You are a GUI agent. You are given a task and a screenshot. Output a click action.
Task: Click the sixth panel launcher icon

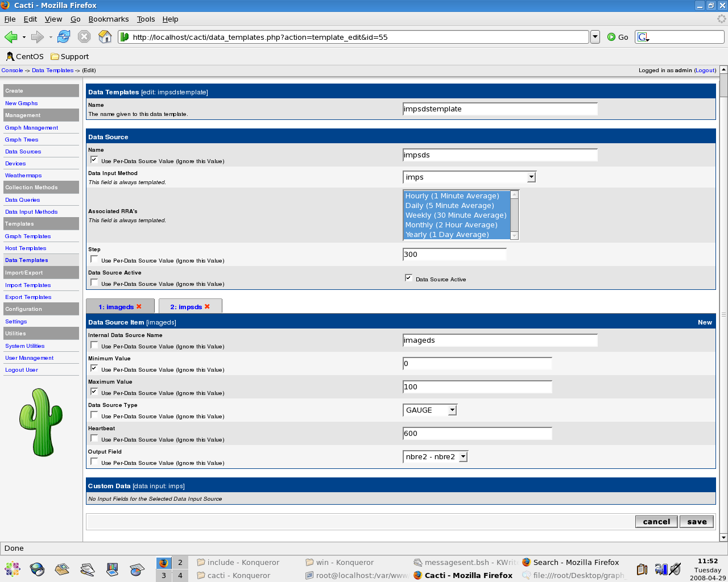point(137,569)
